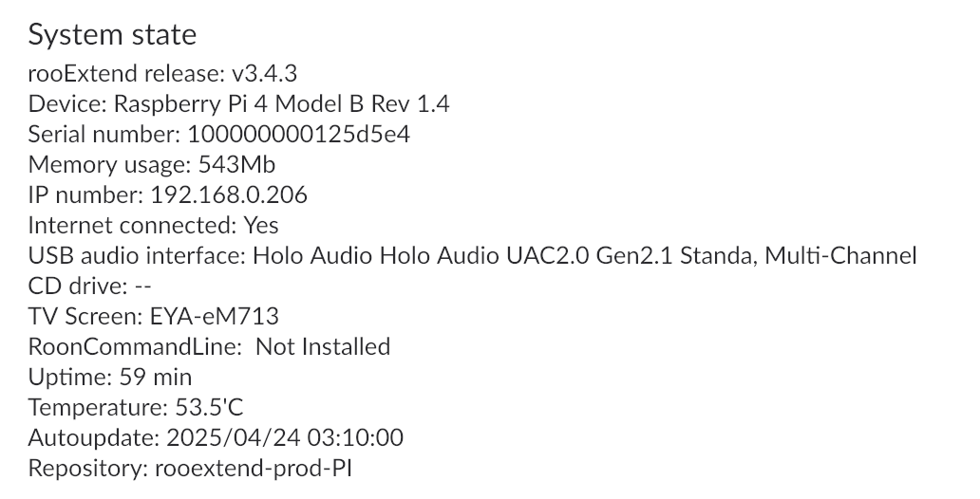Click the Autoupdate label
This screenshot has height=499, width=980.
pos(94,437)
